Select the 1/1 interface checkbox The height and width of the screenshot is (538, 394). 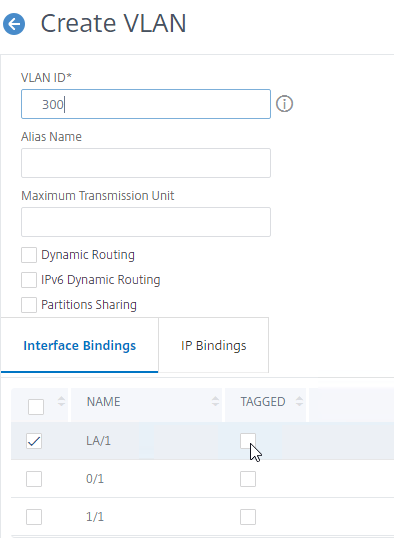[34, 517]
